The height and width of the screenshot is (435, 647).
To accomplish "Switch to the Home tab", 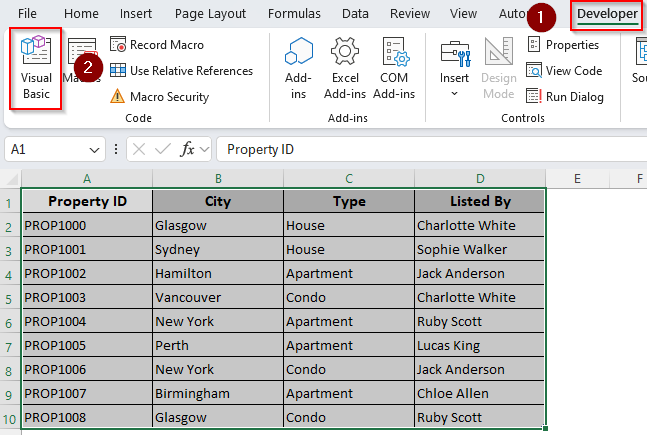I will (81, 14).
